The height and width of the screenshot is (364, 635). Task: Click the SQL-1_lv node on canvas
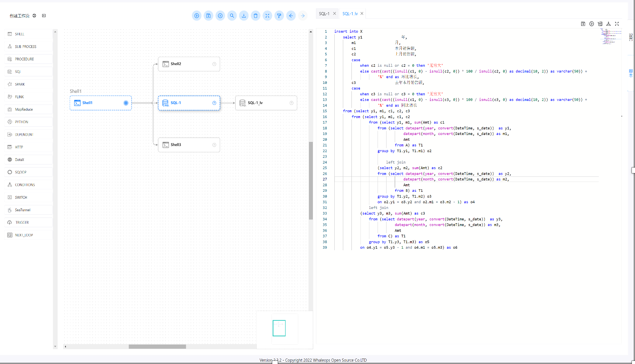[266, 103]
